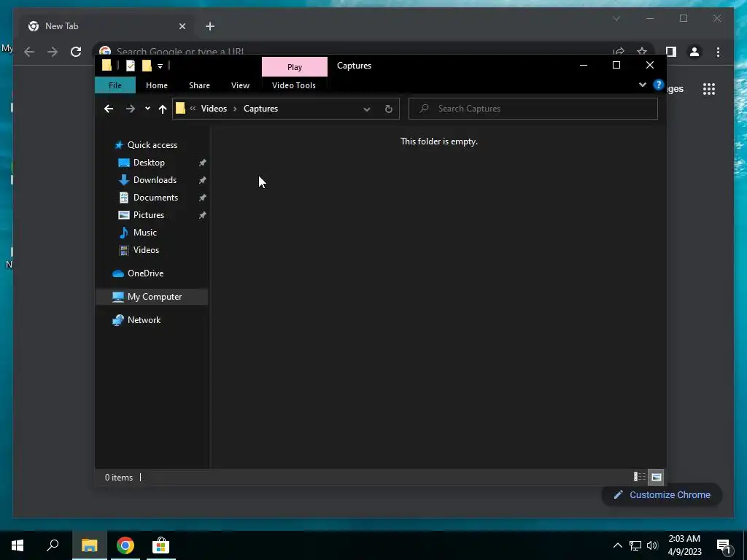The height and width of the screenshot is (560, 747).
Task: Open Chrome tab search dropdown
Action: pos(616,18)
